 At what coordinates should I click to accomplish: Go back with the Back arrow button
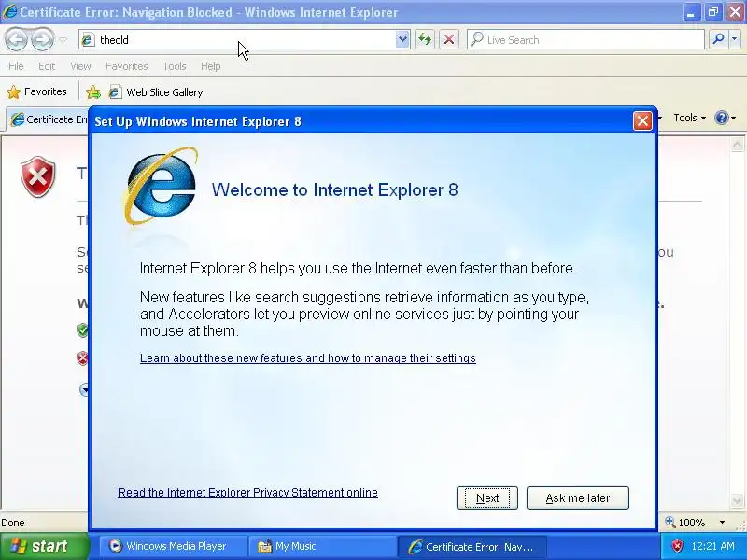17,39
